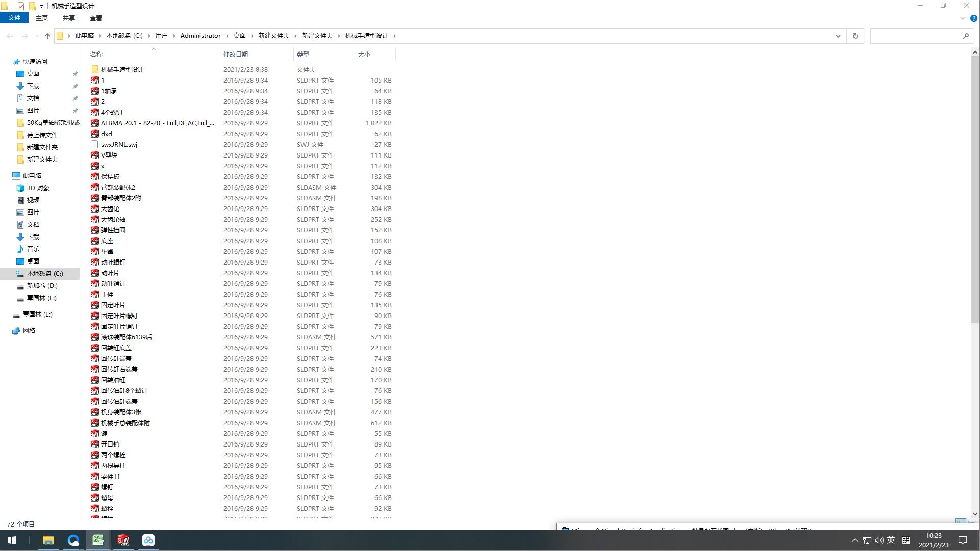Expand the address bar history dropdown

point(838,36)
